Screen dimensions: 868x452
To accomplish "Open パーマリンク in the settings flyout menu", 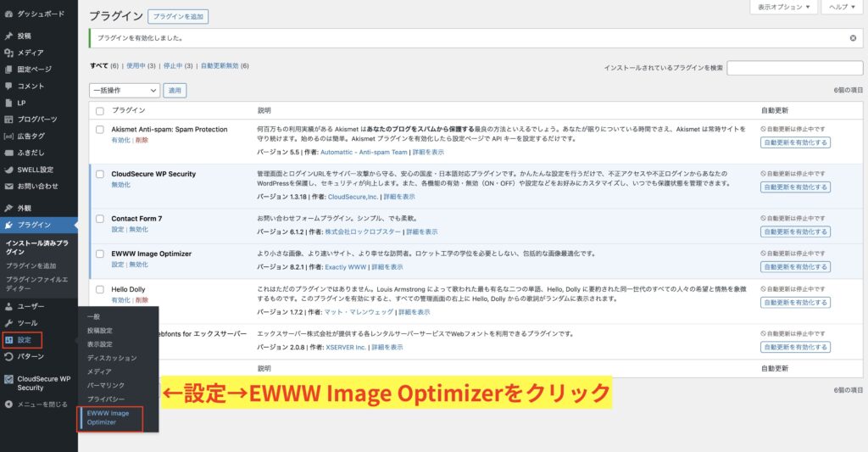I will pos(105,385).
